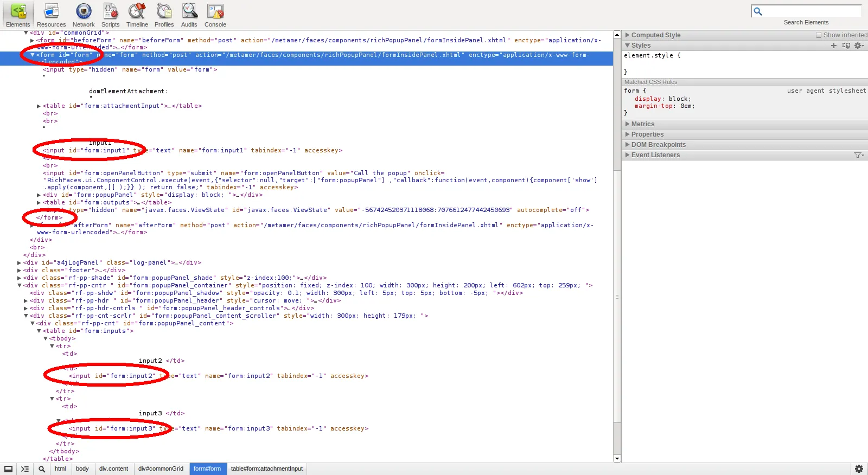Select div#commonGrid in the breadcrumb bar
868x475 pixels.
click(161, 469)
